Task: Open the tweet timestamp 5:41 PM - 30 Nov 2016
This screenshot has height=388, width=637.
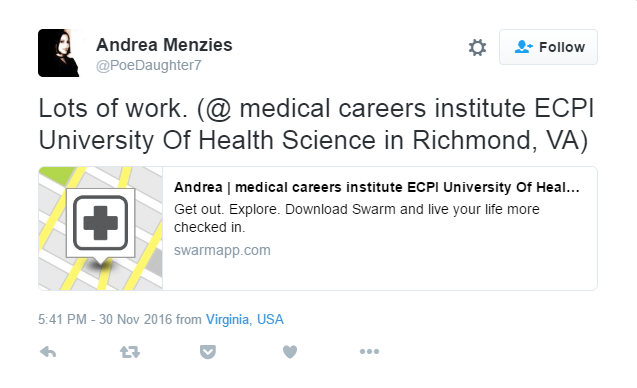Action: [105, 319]
